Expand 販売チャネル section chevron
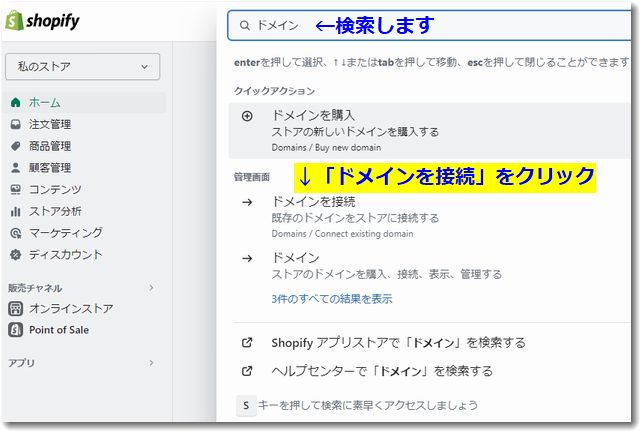The width and height of the screenshot is (640, 431). click(x=151, y=288)
